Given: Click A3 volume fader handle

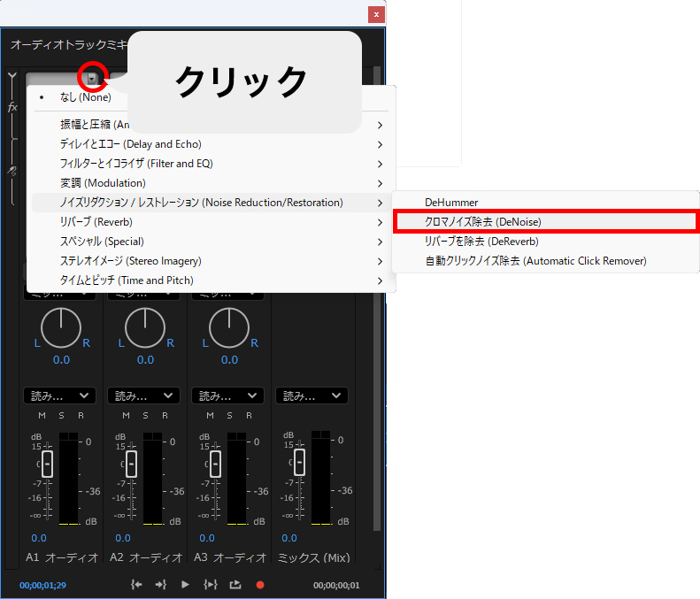Looking at the screenshot, I should coord(215,465).
